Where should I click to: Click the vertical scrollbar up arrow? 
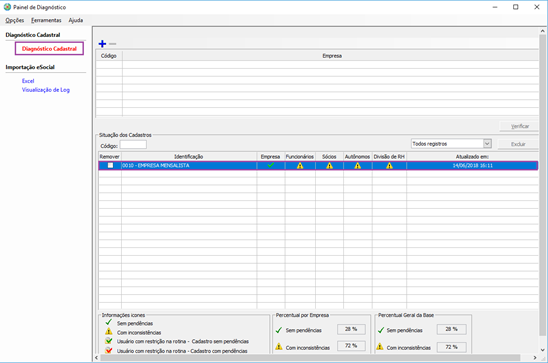(542, 31)
